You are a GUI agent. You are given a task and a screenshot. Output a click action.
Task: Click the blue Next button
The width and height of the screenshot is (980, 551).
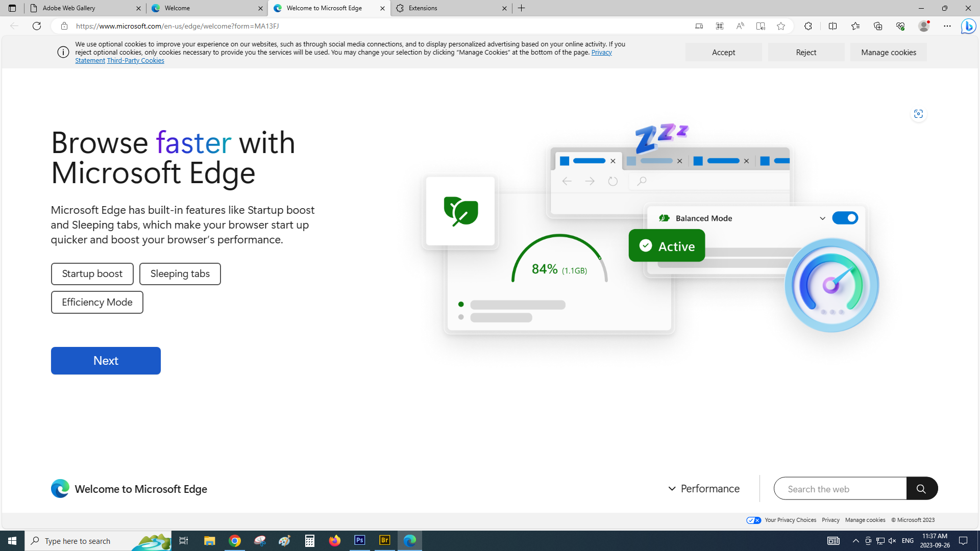(106, 361)
